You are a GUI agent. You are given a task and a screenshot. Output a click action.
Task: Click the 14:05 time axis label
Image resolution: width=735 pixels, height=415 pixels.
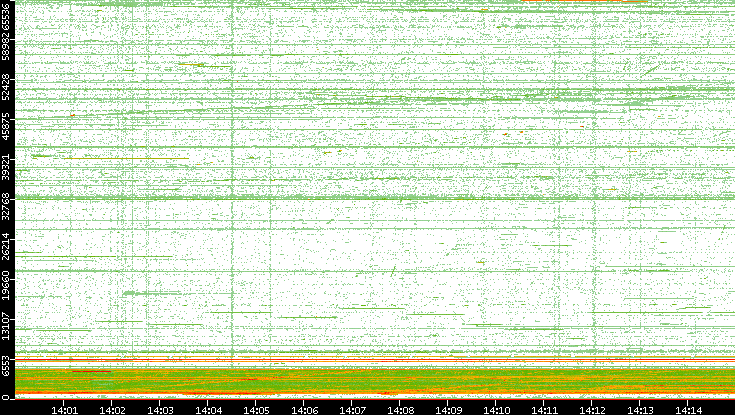coord(257,409)
